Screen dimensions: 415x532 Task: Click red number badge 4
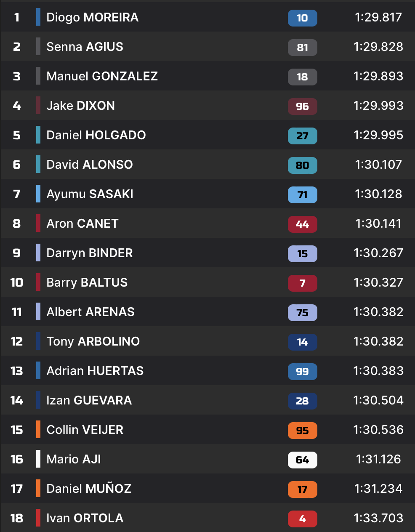302,519
